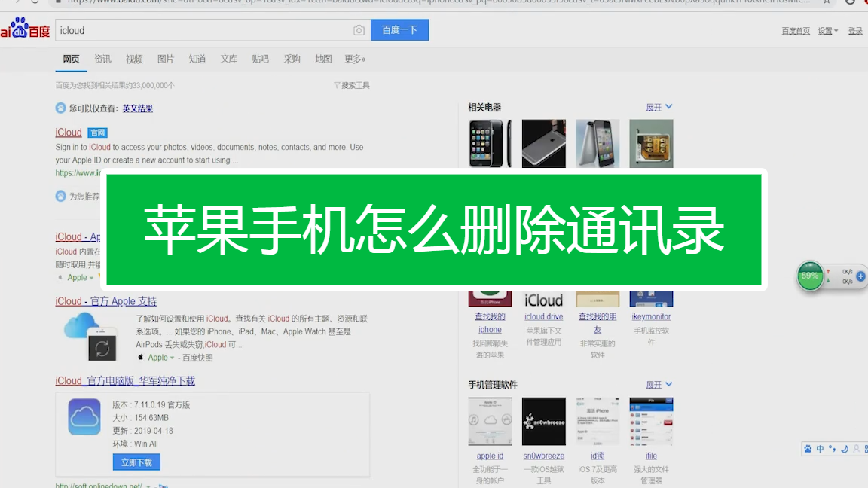
Task: Switch to the 贴吧 tab
Action: click(260, 59)
